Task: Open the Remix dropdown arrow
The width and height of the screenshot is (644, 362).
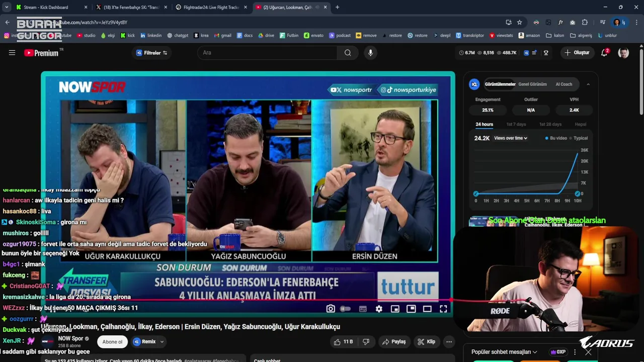Action: pyautogui.click(x=162, y=342)
